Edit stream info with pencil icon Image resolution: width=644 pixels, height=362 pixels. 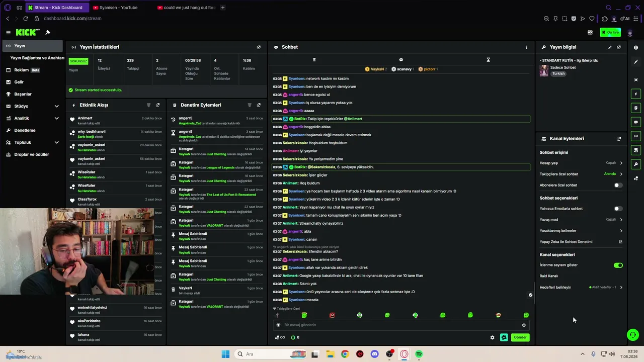point(610,47)
